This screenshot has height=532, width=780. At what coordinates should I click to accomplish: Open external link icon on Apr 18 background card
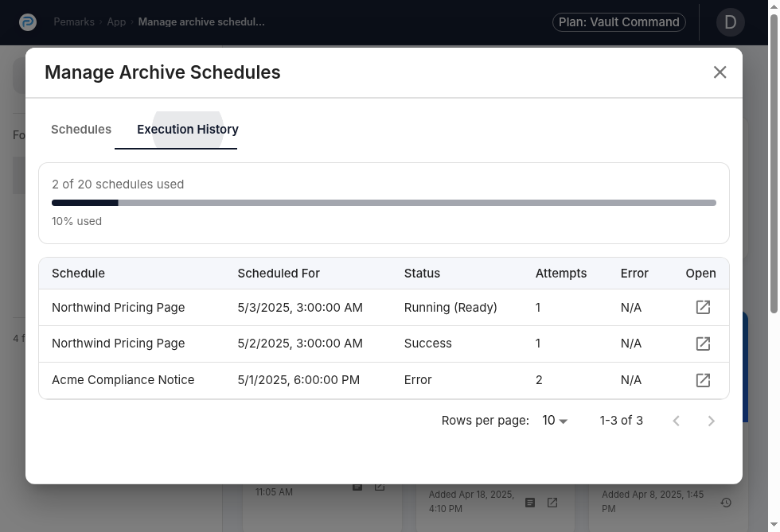[552, 503]
